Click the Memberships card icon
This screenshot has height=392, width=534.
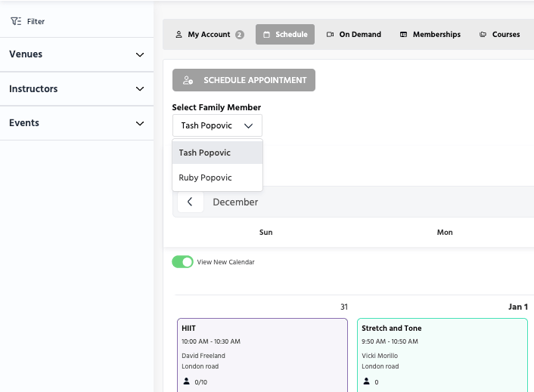[x=403, y=34]
